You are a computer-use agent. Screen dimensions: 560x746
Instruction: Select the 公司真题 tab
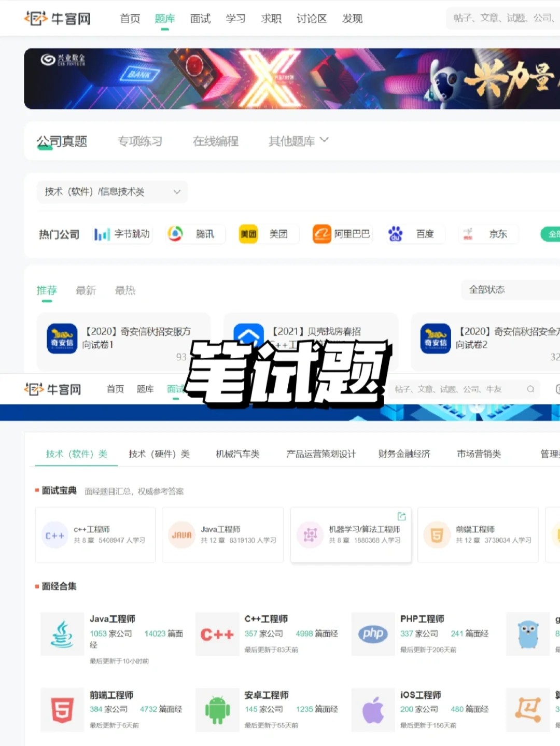coord(62,141)
